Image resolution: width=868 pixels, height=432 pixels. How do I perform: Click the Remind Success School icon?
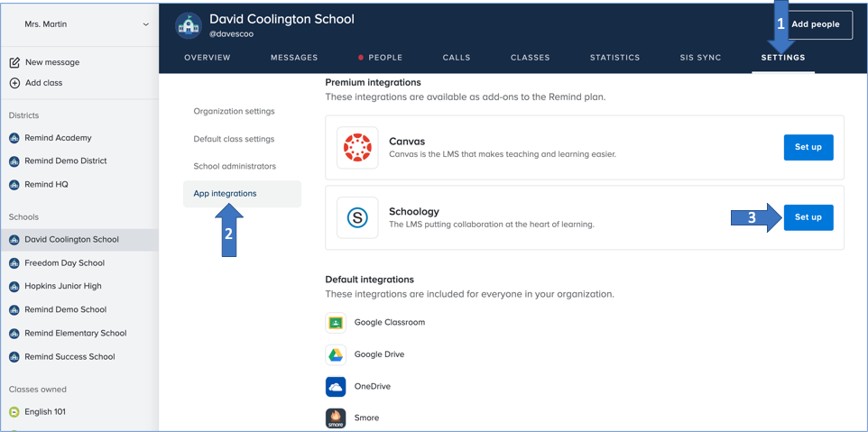[x=14, y=357]
